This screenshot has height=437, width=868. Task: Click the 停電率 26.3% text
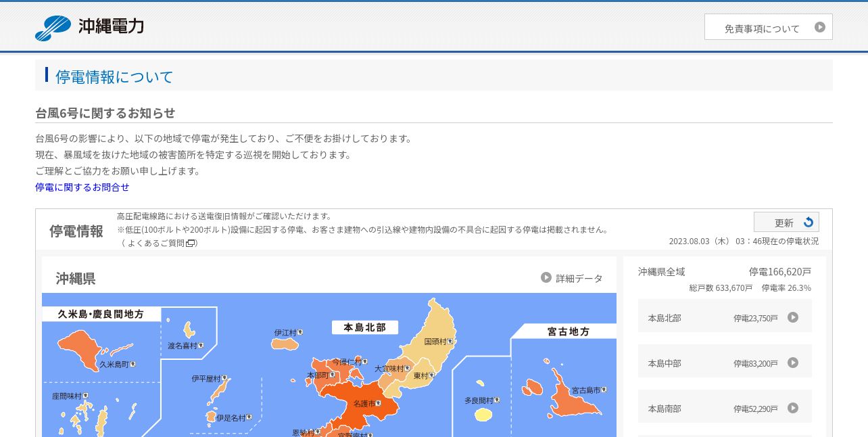pyautogui.click(x=786, y=288)
